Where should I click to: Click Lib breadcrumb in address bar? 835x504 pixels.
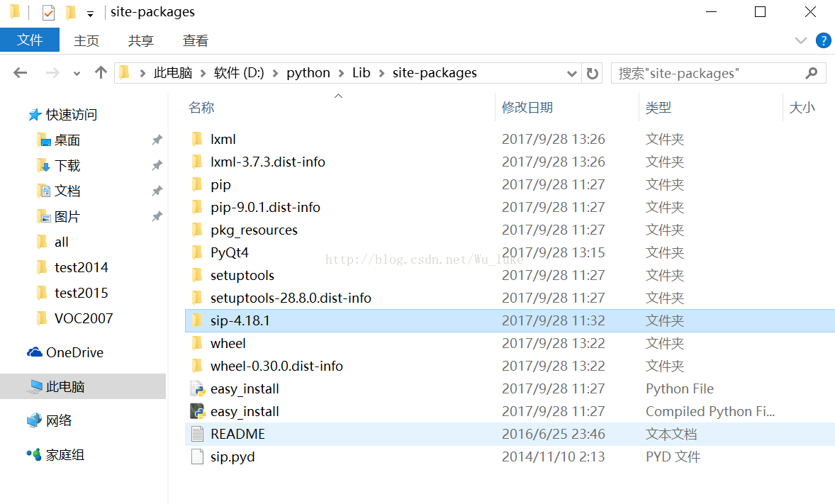[x=361, y=73]
